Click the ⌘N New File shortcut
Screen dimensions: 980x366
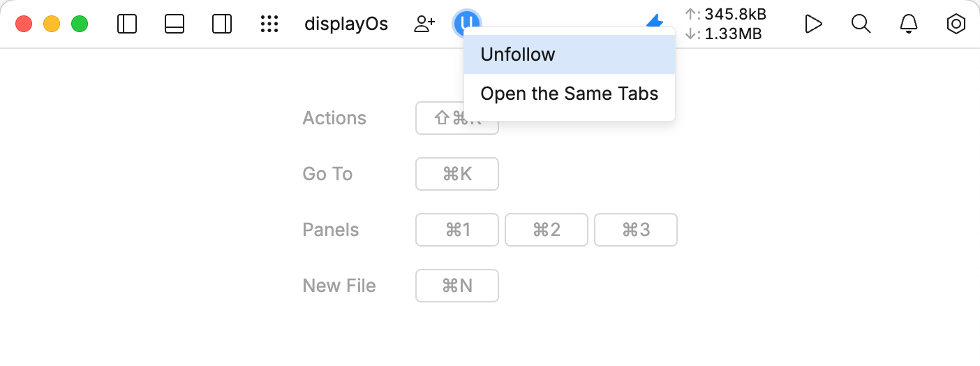tap(457, 286)
